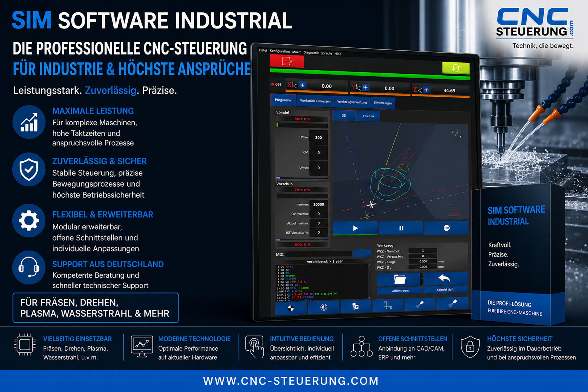
Task: Click the WKZ - Länge field
Action: point(423,261)
